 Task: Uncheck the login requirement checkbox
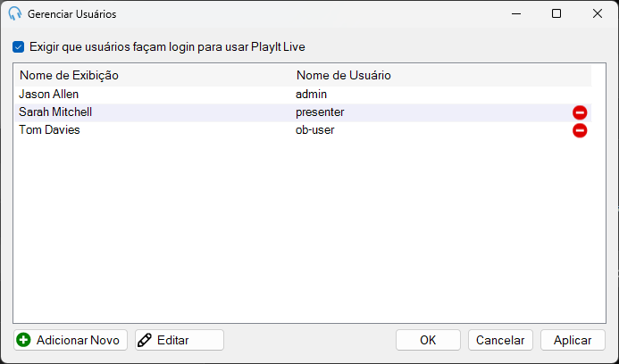point(18,47)
